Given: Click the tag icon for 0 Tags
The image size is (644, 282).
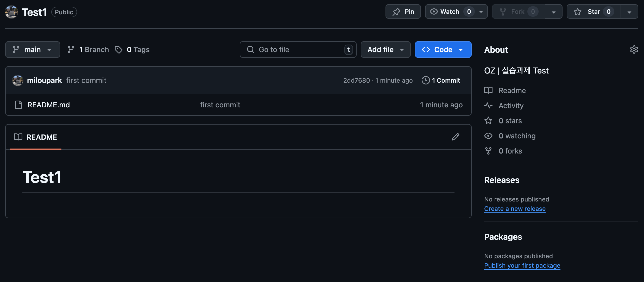Looking at the screenshot, I should 119,50.
